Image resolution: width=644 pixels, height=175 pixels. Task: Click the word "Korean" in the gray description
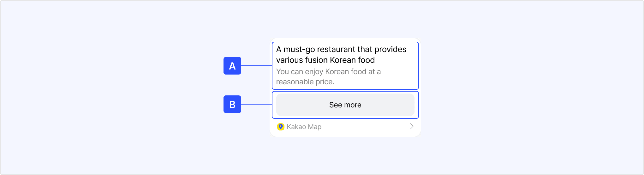coord(337,72)
